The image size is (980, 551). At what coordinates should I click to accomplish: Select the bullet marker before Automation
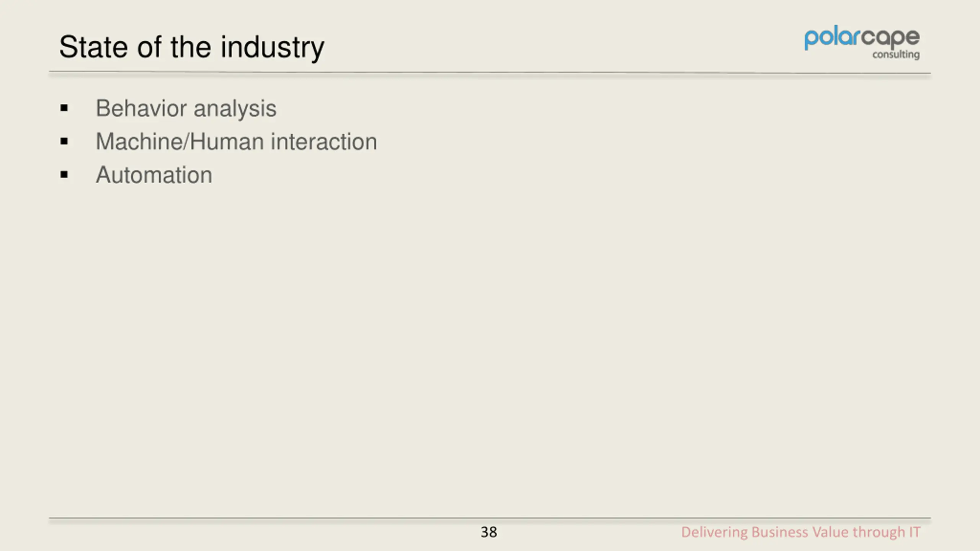(64, 175)
